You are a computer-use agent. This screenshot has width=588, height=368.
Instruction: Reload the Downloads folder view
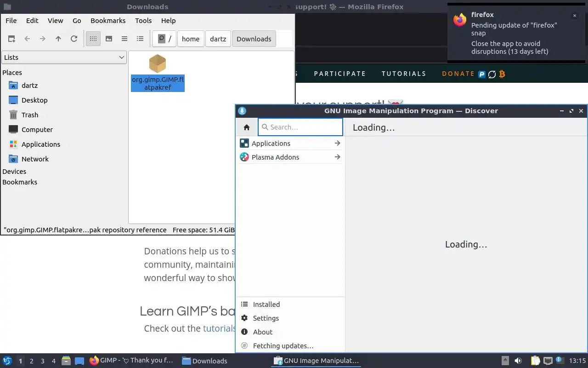pos(74,39)
